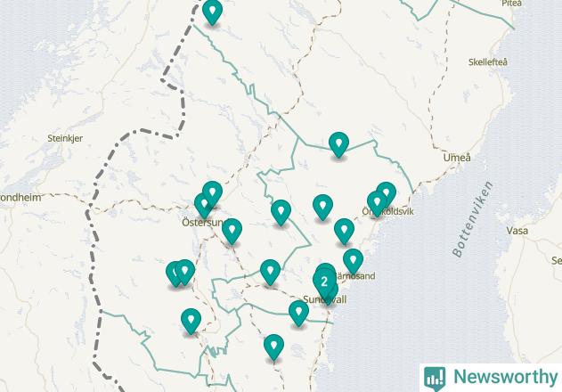Click the cluster marker labeled 2
Viewport: 562px width, 392px height.
324,282
